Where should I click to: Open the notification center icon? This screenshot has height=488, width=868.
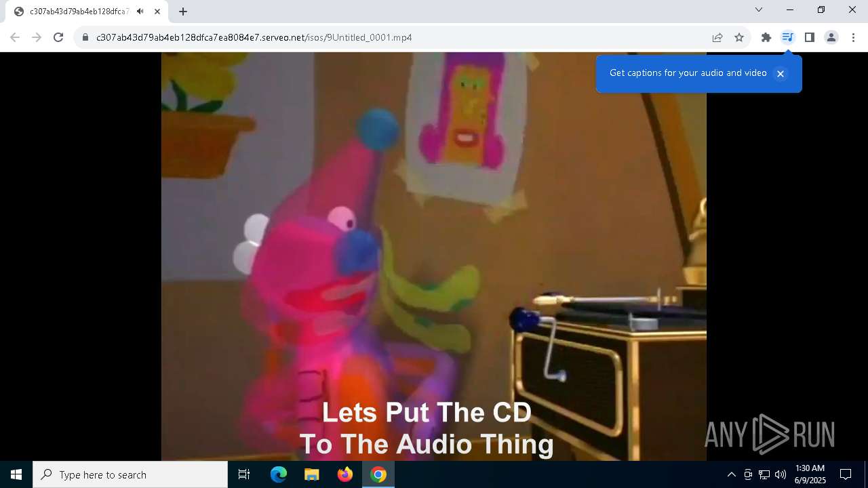846,474
